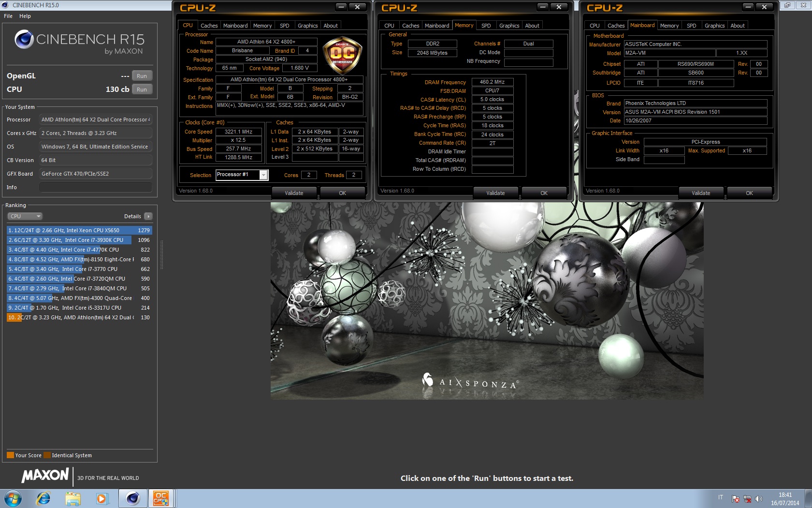
Task: Click the Action Center flag tray icon
Action: coord(736,499)
